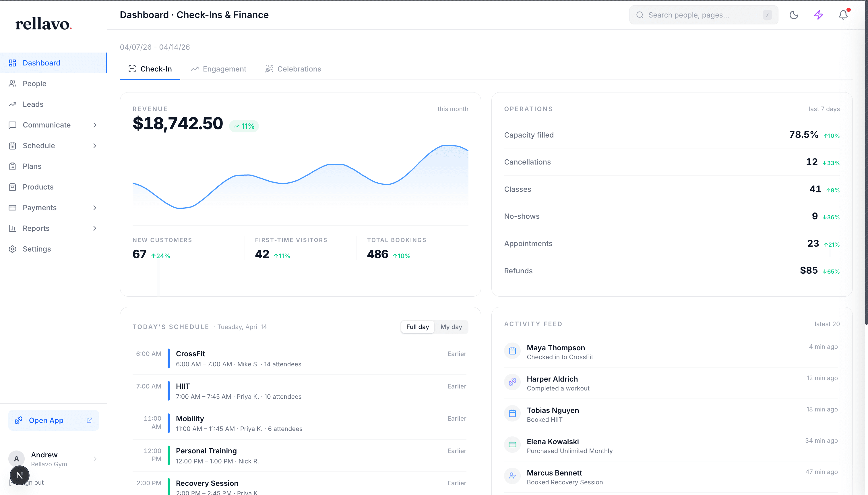868x495 pixels.
Task: Select the People icon in the sidebar
Action: tap(13, 83)
